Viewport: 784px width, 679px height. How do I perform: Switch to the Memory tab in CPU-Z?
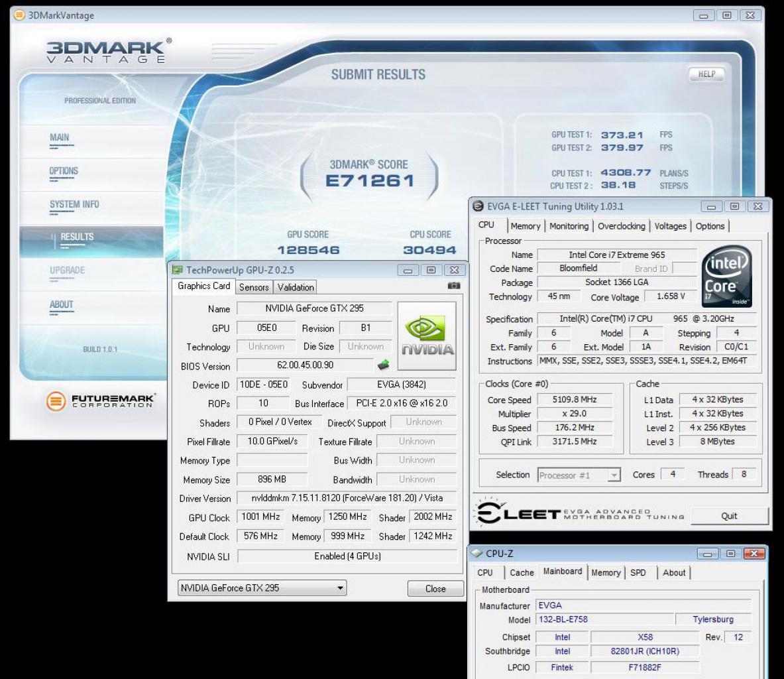[606, 572]
